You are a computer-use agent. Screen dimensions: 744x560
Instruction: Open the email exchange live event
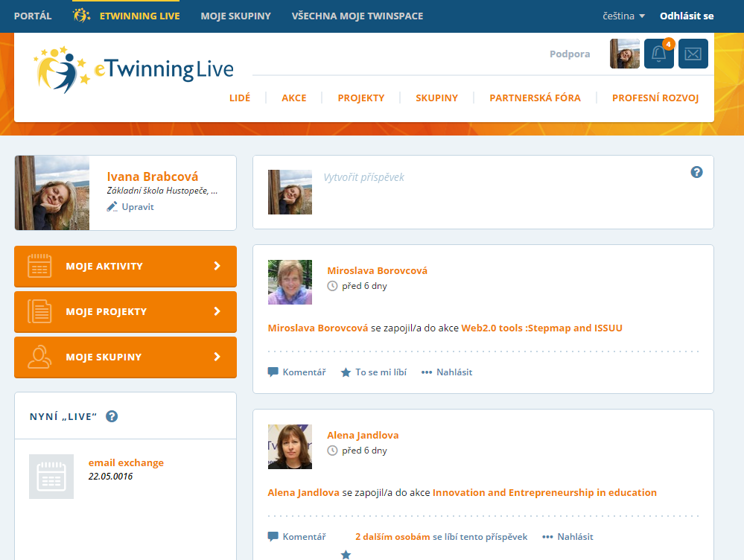coord(126,462)
